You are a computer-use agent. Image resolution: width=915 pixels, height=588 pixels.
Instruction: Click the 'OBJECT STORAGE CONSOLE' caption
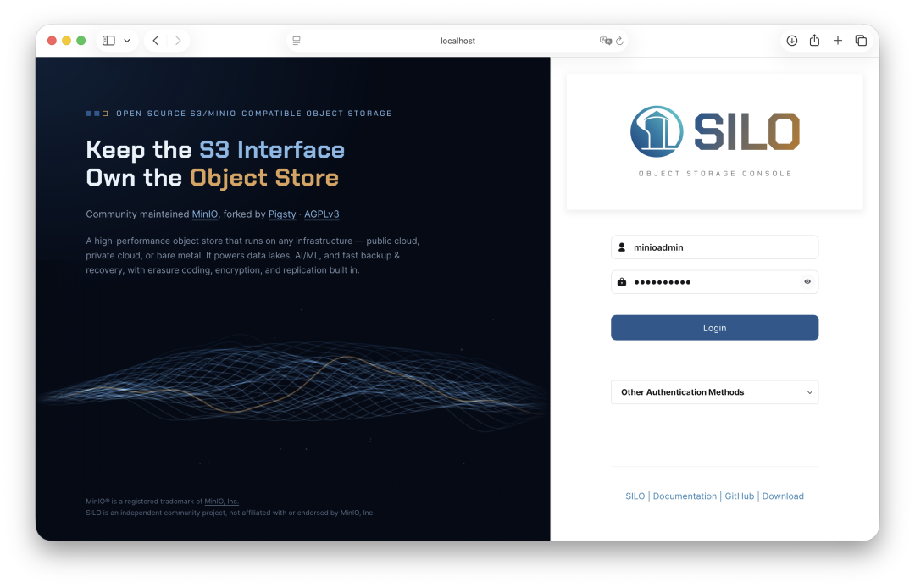715,173
